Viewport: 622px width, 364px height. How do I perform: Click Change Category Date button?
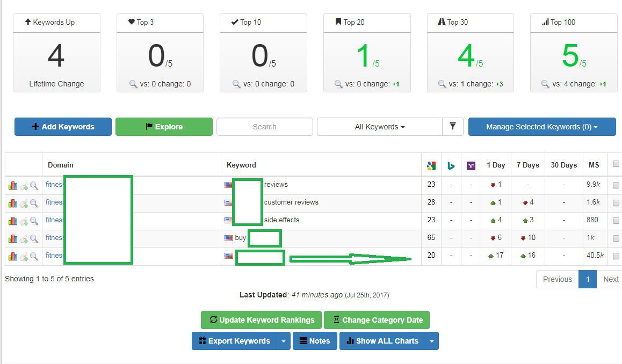[377, 320]
